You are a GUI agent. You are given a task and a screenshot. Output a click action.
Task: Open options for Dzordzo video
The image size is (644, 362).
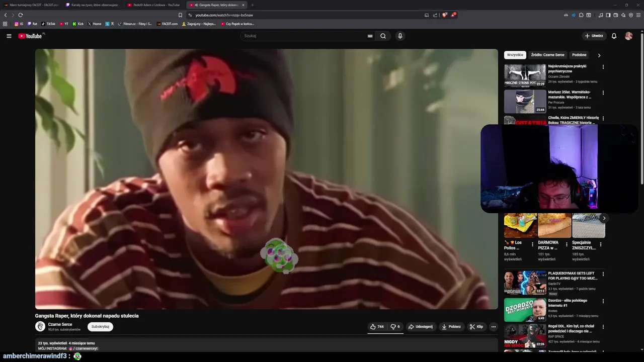[x=603, y=301]
